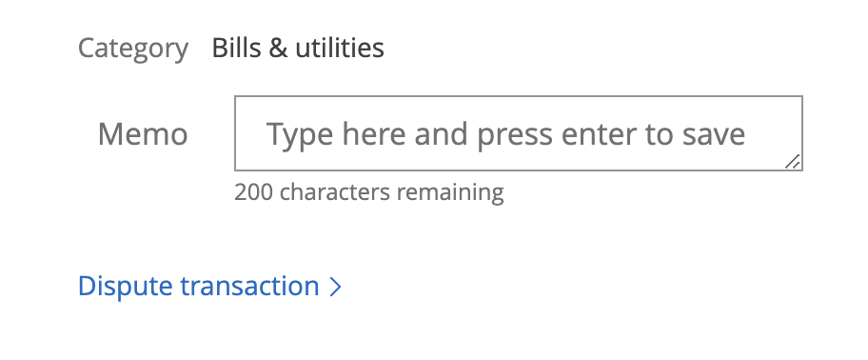Click the 200 characters remaining counter
868x360 pixels.
(369, 192)
